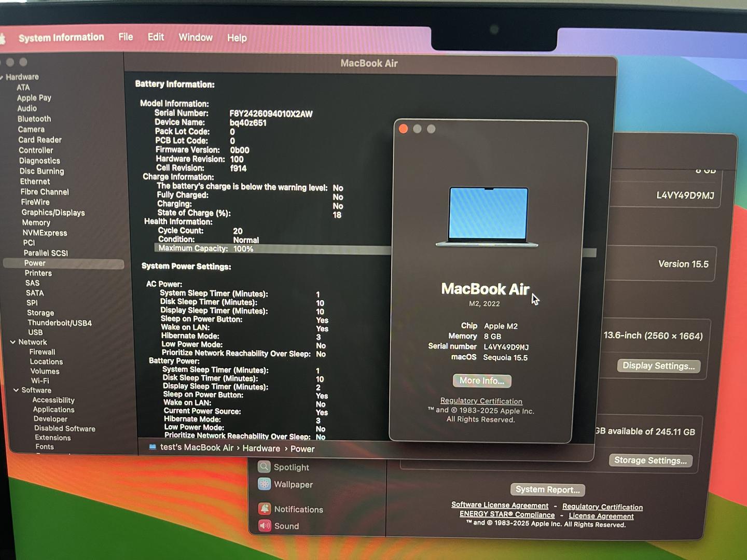The width and height of the screenshot is (747, 560).
Task: Open License Agreement link in Settings window
Action: [601, 516]
